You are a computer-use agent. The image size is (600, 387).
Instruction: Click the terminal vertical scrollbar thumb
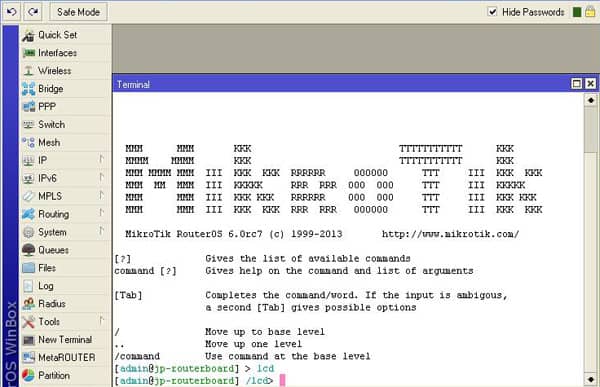[591, 129]
